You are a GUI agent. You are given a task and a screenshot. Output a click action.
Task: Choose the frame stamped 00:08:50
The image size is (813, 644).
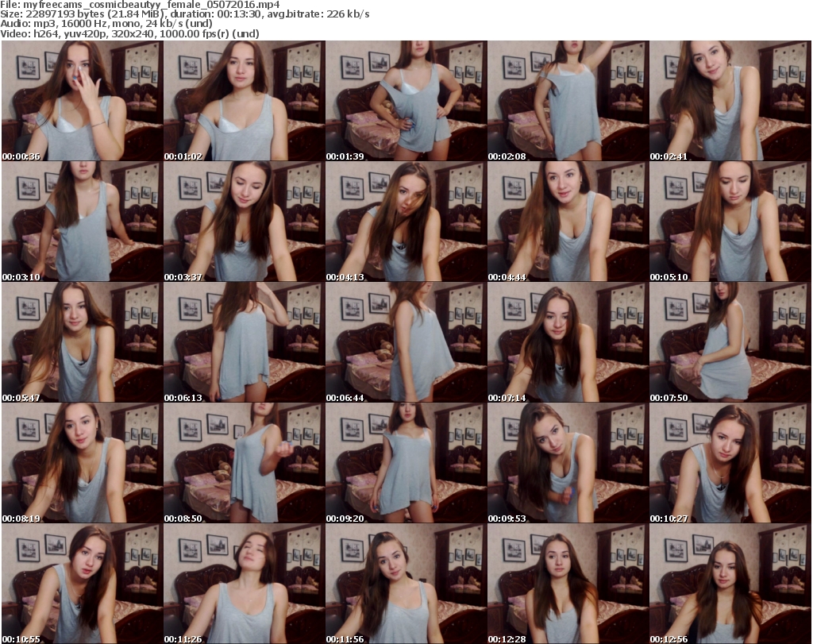click(x=245, y=463)
